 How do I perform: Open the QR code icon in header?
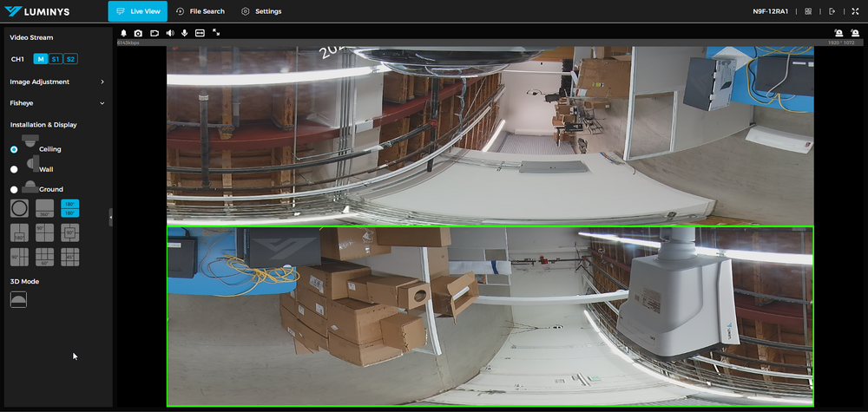point(808,11)
